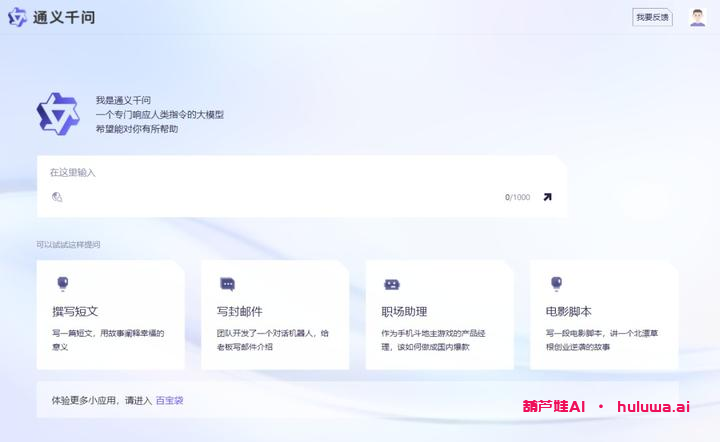This screenshot has height=442, width=720.
Task: Open the 我要反馈 feedback button
Action: pyautogui.click(x=652, y=17)
